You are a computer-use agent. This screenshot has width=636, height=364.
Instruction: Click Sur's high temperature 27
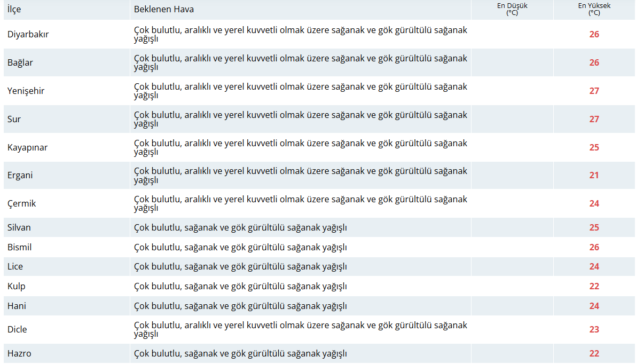[594, 119]
